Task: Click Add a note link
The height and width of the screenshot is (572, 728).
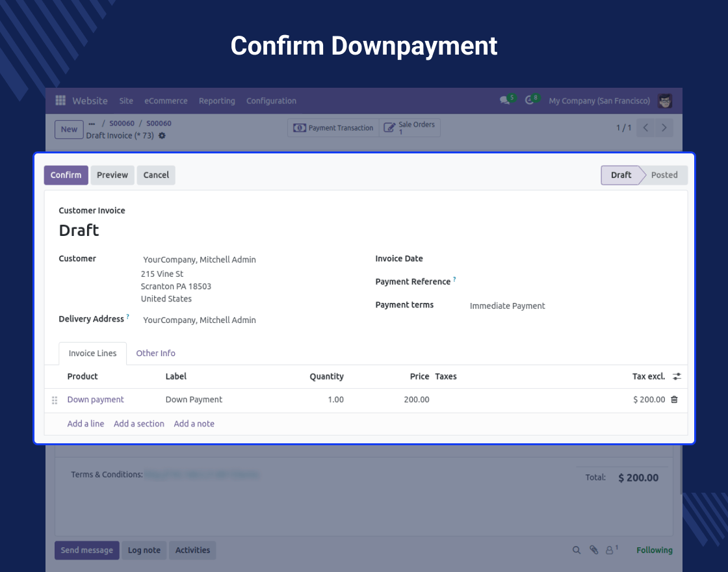Action: (x=194, y=424)
